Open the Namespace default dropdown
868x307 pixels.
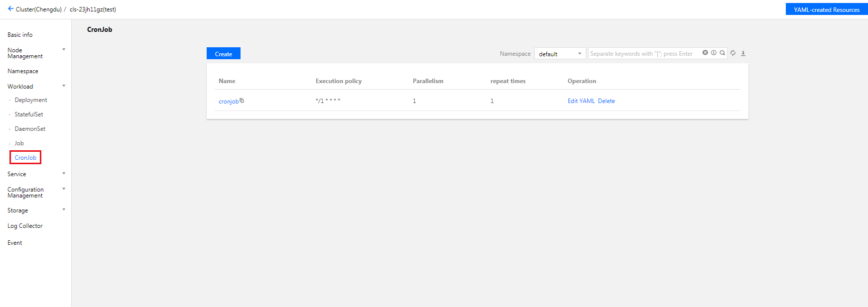[x=560, y=54]
